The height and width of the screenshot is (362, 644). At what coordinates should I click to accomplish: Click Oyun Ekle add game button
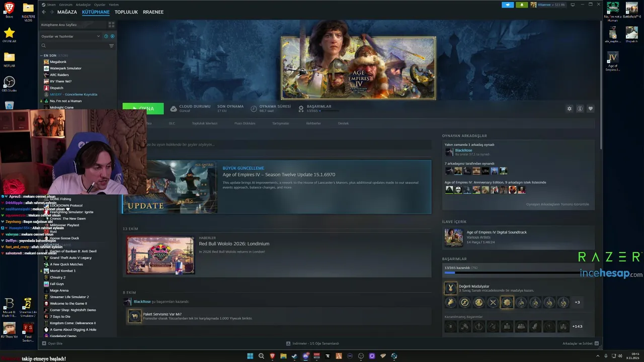(52, 343)
